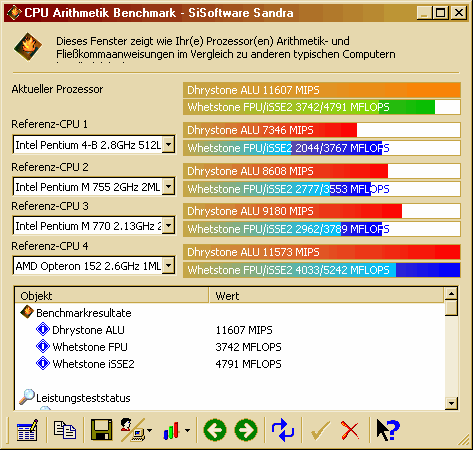Click the green back arrow button
473x450 pixels.
[215, 430]
